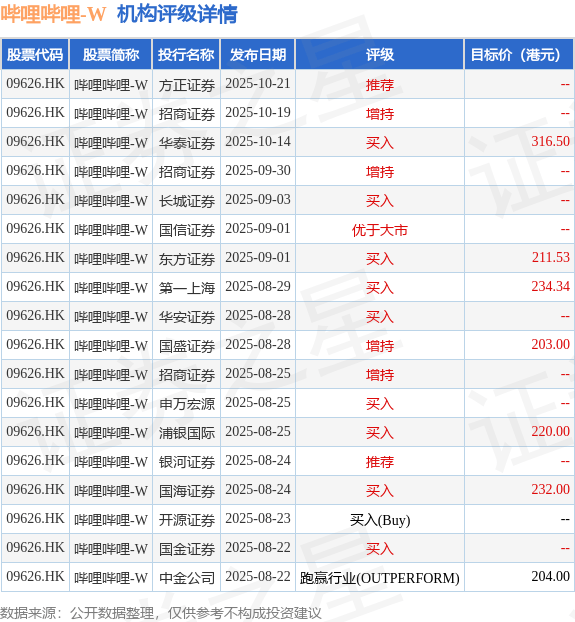The height and width of the screenshot is (622, 575).
Task: Select the date 2025-10-19
Action: coord(258,113)
